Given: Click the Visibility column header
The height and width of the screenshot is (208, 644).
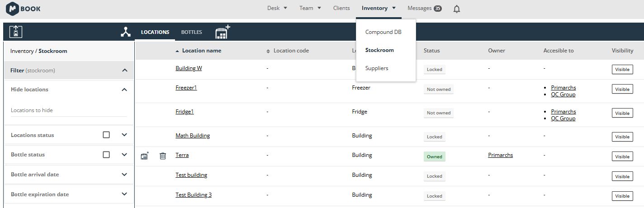Looking at the screenshot, I should click(x=622, y=51).
